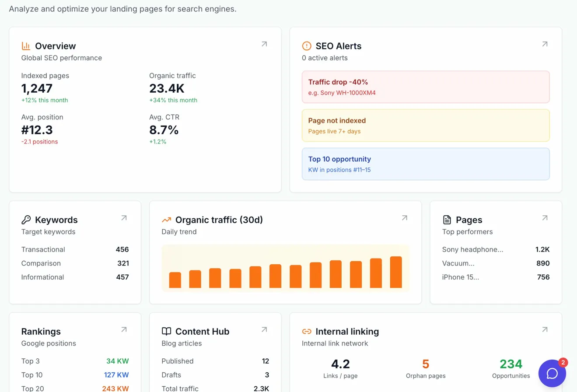
Task: Click the Internal linking chain icon
Action: click(x=306, y=331)
